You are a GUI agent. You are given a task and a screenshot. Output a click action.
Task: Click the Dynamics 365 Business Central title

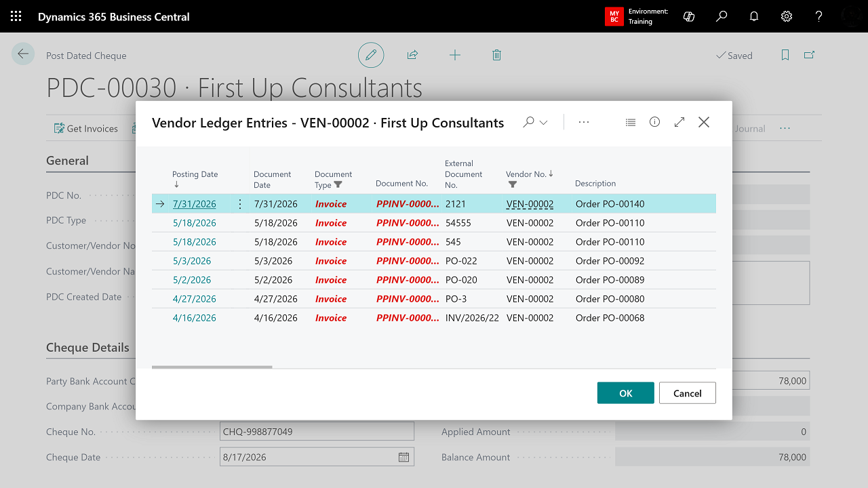point(114,16)
